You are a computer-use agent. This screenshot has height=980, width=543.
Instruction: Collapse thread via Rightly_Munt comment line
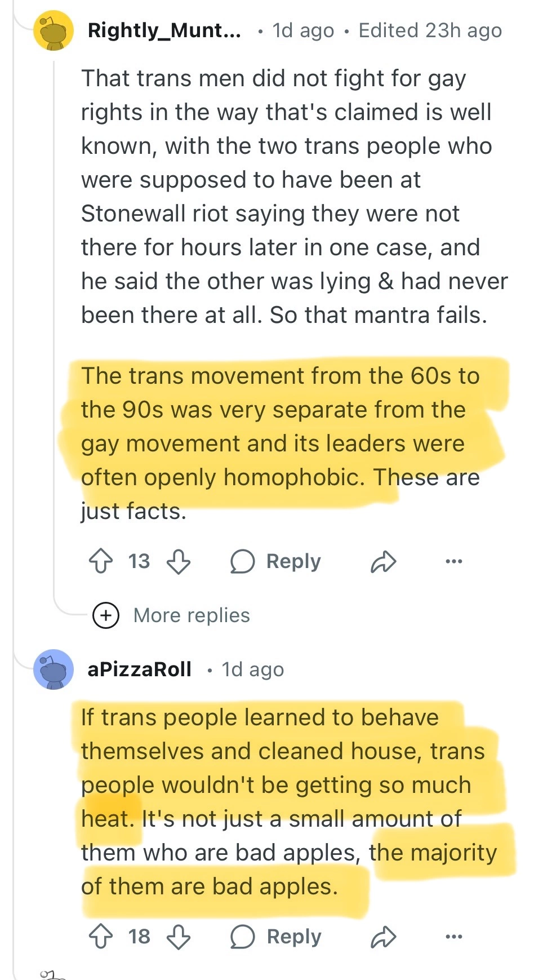click(x=54, y=338)
